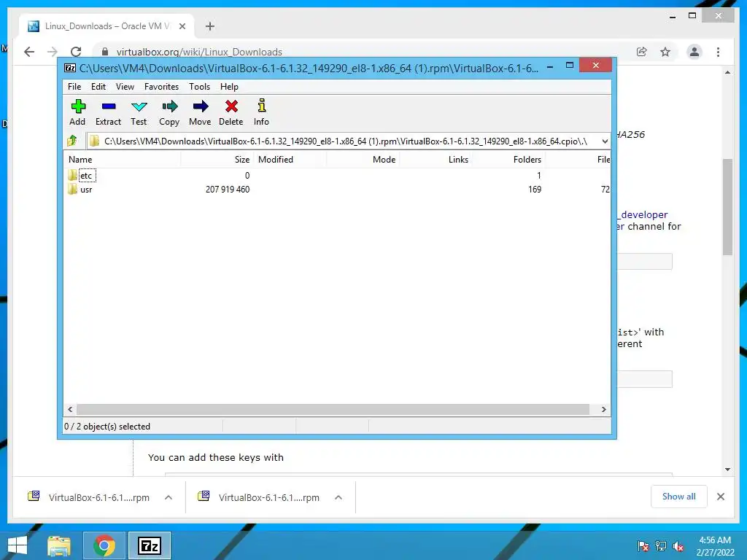The width and height of the screenshot is (747, 560).
Task: Click the horizontal scrollbar right arrow
Action: [x=603, y=410]
